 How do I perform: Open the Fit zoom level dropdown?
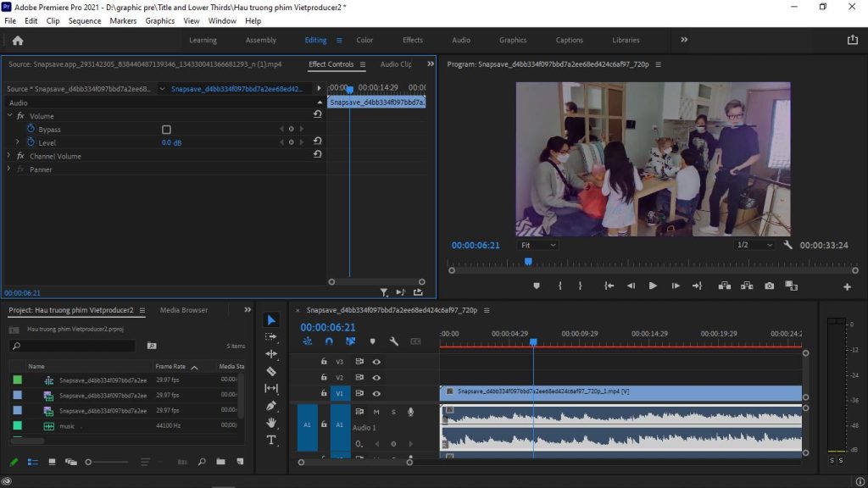point(538,245)
